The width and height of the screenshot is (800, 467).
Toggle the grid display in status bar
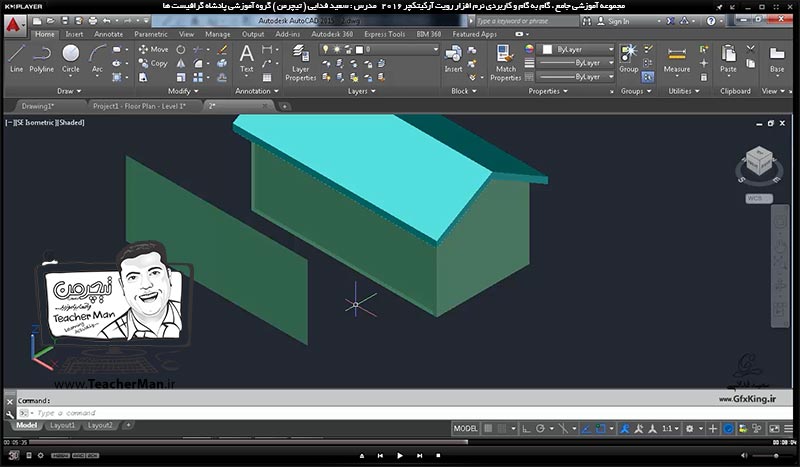point(488,429)
